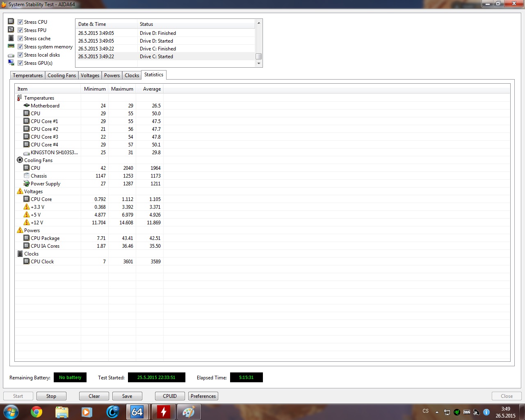The height and width of the screenshot is (420, 525).
Task: Open the Powers tab
Action: coord(112,75)
